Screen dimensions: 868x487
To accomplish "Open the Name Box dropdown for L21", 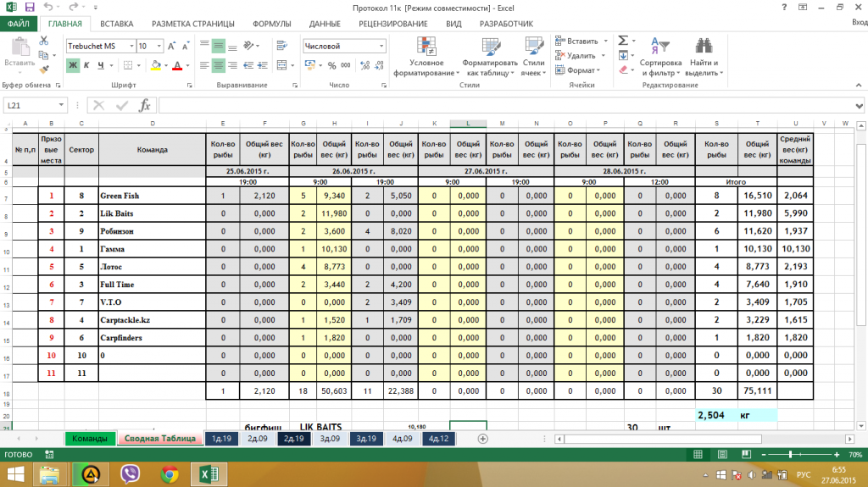I will click(60, 105).
